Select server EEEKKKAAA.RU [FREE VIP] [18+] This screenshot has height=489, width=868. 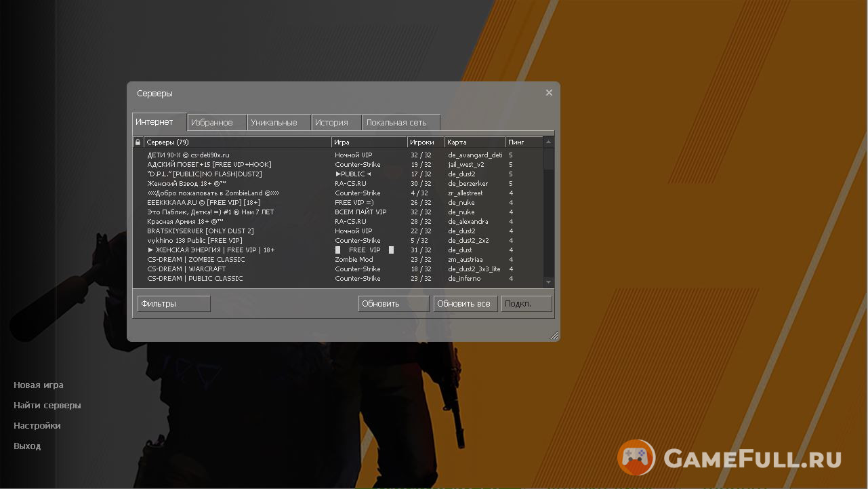click(339, 203)
